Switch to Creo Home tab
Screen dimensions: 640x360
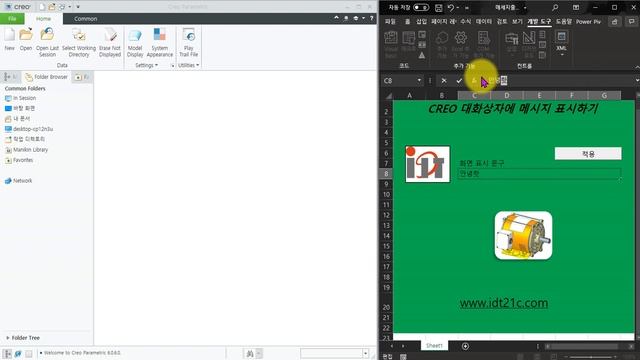[43, 19]
